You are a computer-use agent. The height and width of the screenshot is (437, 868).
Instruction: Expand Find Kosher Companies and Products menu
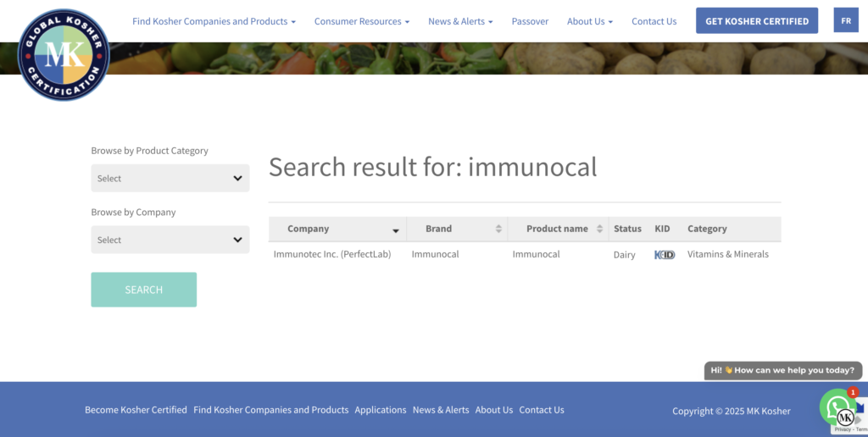click(x=214, y=21)
